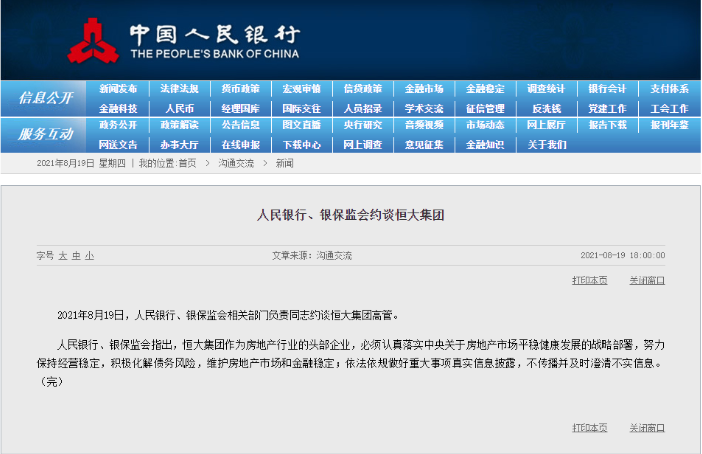
Task: Set font size to 小 (small)
Action: click(90, 256)
